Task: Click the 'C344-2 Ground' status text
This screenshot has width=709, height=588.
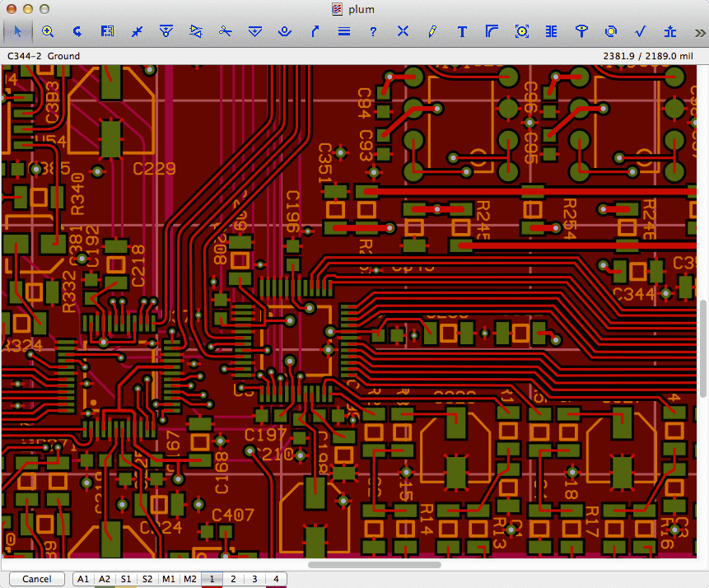Action: click(44, 56)
